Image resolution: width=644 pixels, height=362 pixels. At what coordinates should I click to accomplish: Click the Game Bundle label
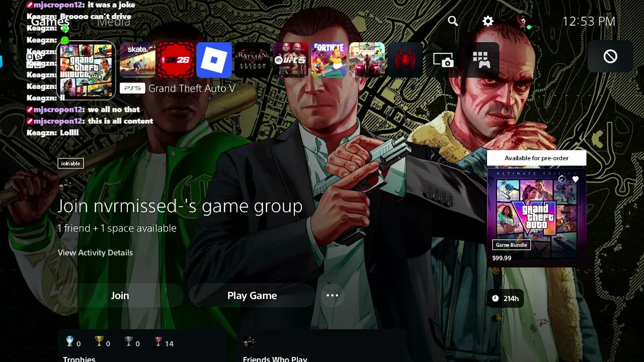point(511,245)
